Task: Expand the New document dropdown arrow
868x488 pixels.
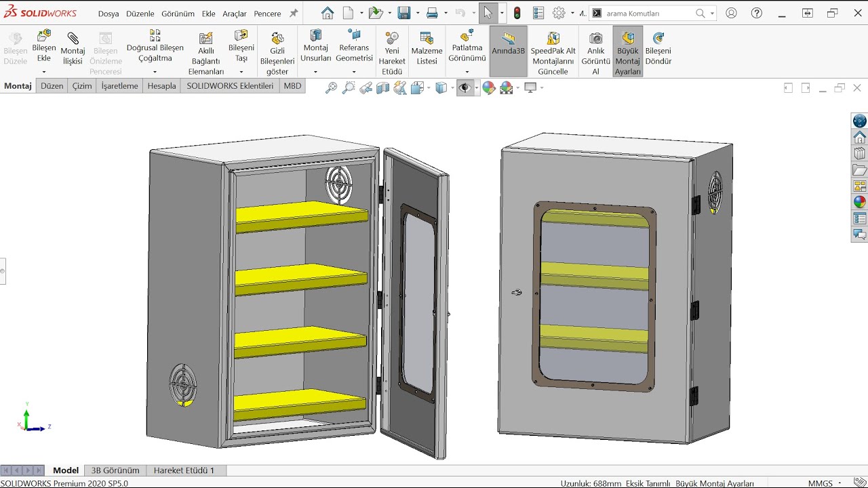Action: click(x=361, y=13)
